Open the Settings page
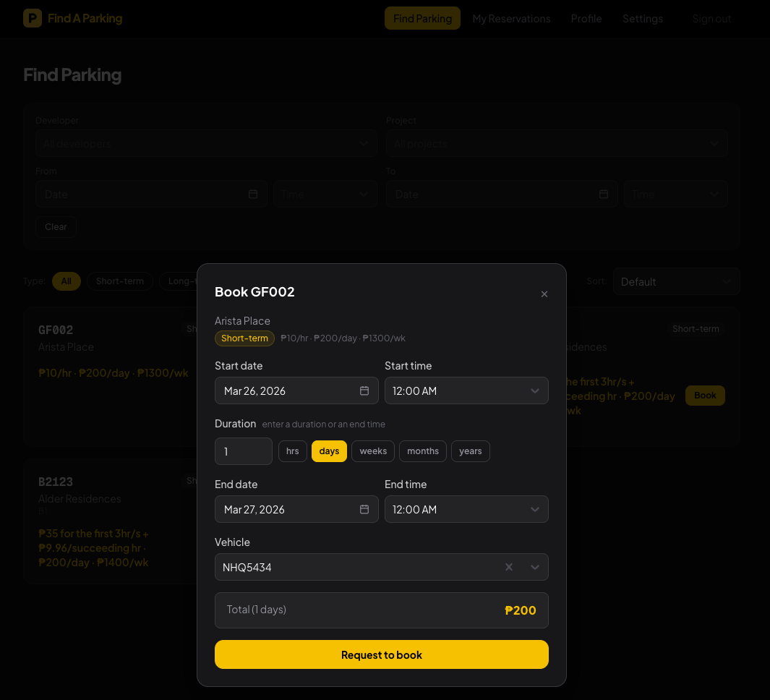 pos(642,18)
